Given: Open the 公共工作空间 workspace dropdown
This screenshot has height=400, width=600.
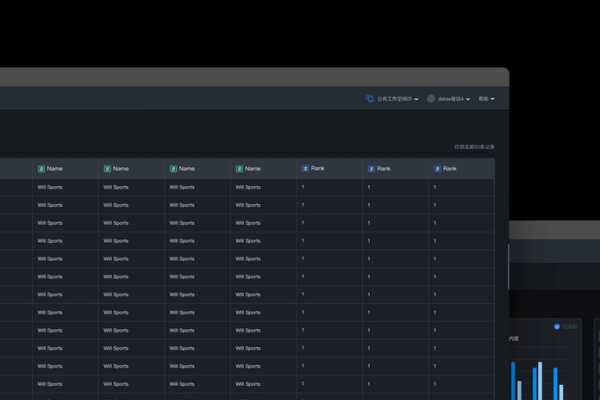Looking at the screenshot, I should point(396,99).
